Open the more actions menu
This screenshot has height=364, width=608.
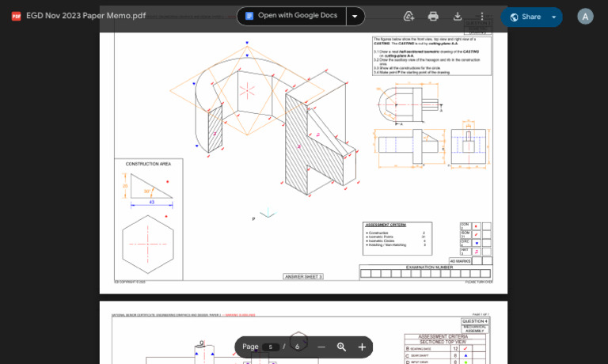(x=482, y=17)
